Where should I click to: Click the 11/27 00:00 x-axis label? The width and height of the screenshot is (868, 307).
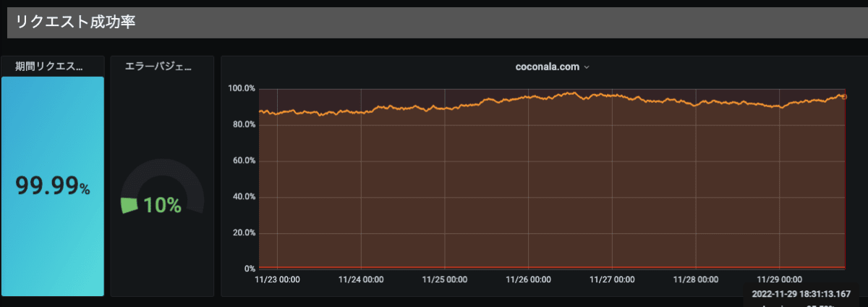pos(612,279)
